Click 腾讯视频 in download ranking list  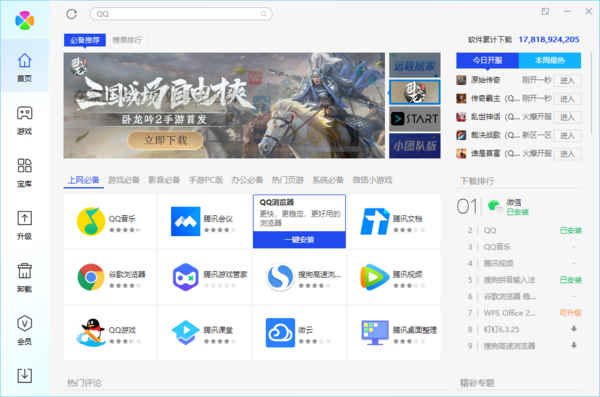point(498,263)
